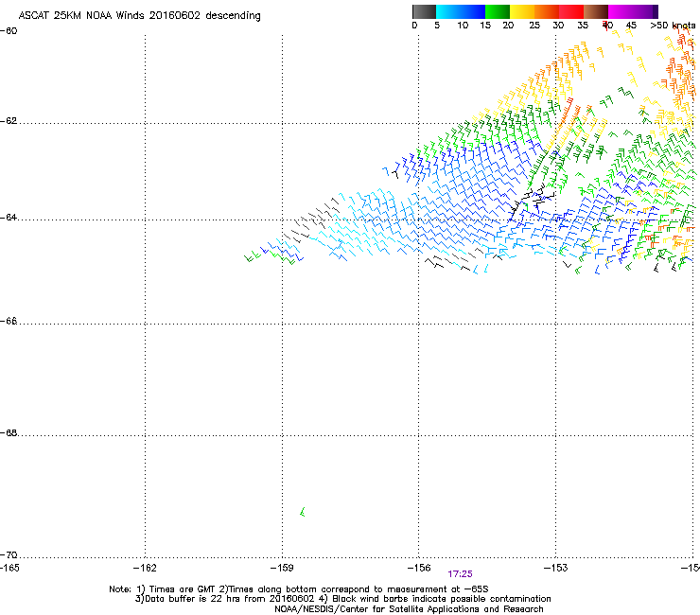This screenshot has width=700, height=615.
Task: Click the -60 latitude axis label
Action: (9, 31)
